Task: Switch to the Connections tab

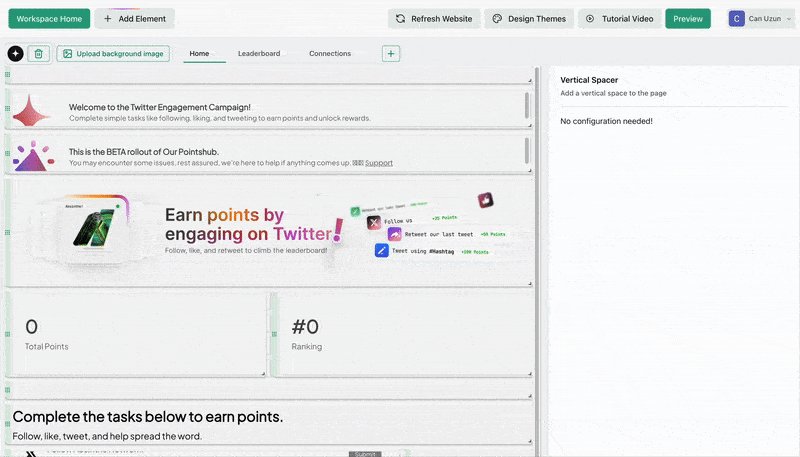Action: 330,54
